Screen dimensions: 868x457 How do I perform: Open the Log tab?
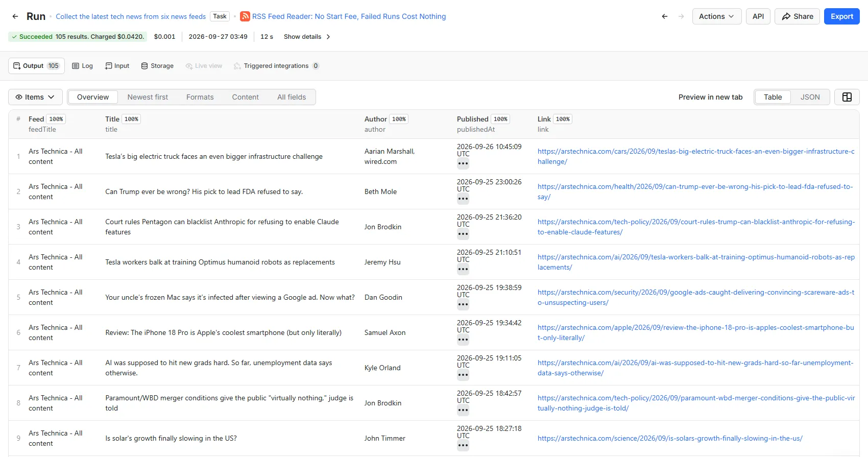pyautogui.click(x=83, y=66)
